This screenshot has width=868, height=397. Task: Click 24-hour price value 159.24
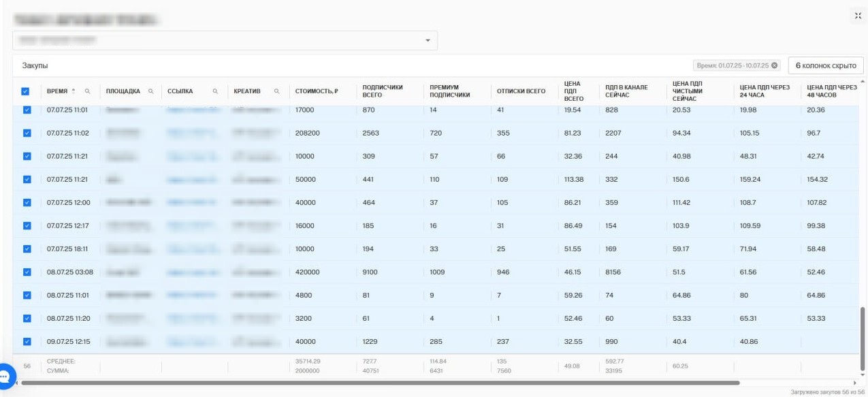coord(750,179)
